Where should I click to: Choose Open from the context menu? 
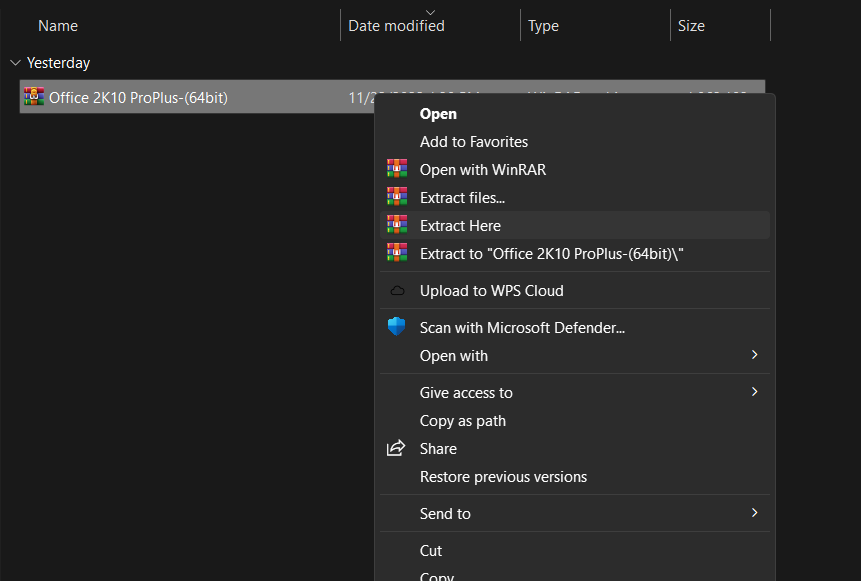pyautogui.click(x=575, y=114)
